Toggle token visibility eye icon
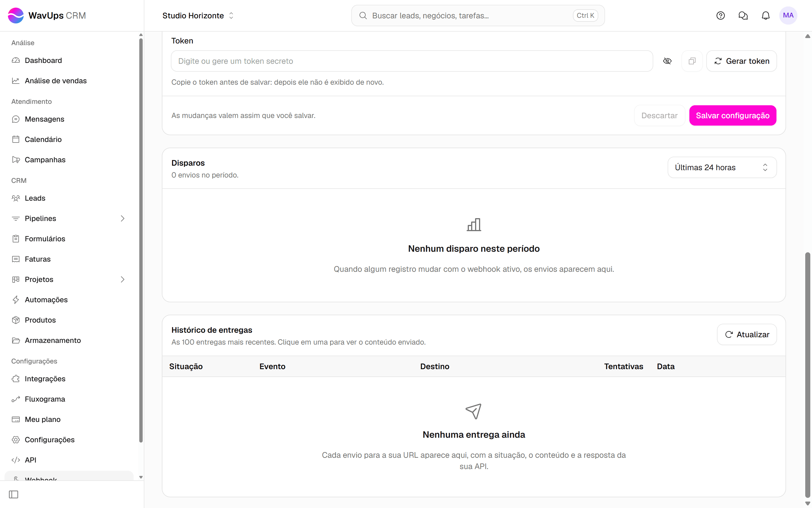The width and height of the screenshot is (812, 508). tap(667, 61)
